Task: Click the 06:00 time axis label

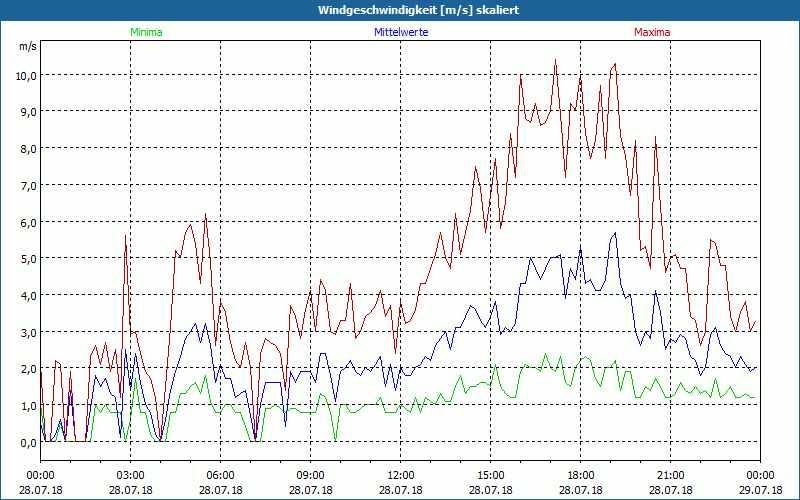Action: tap(220, 476)
